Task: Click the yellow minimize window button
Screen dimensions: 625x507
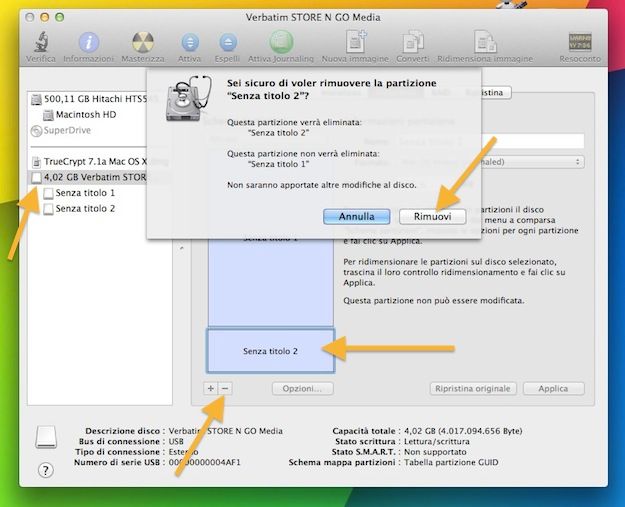Action: [x=45, y=17]
